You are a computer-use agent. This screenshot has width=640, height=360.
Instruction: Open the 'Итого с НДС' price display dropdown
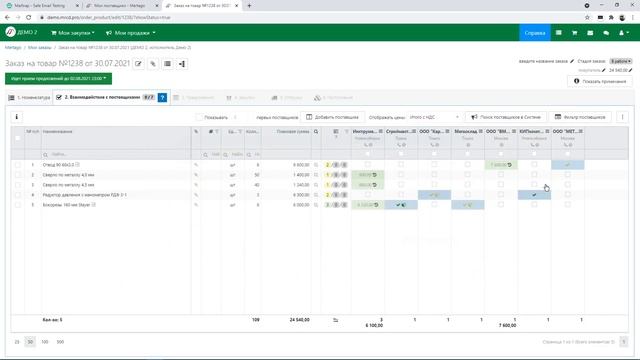tap(434, 117)
